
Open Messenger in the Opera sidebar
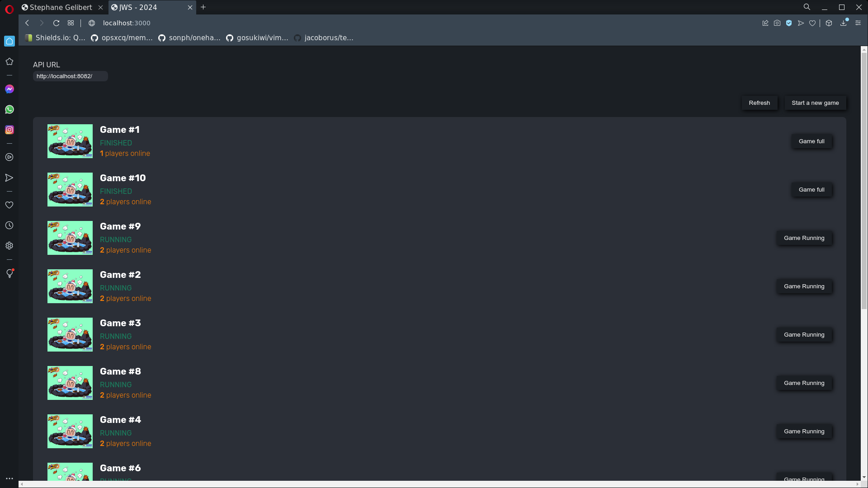pyautogui.click(x=9, y=89)
